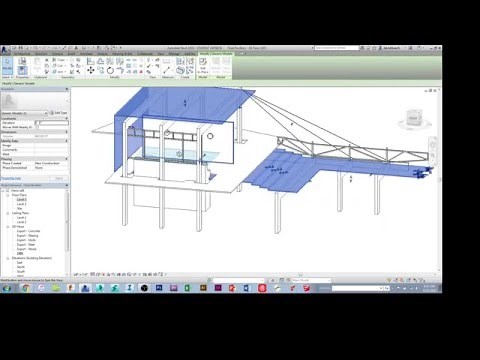
Task: Open the Architecture ribbon tab
Action: (22, 54)
